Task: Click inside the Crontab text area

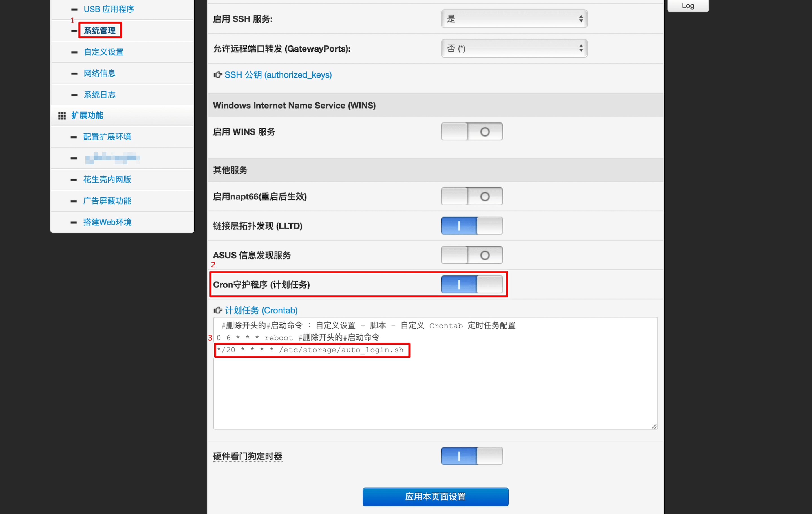Action: click(x=435, y=392)
